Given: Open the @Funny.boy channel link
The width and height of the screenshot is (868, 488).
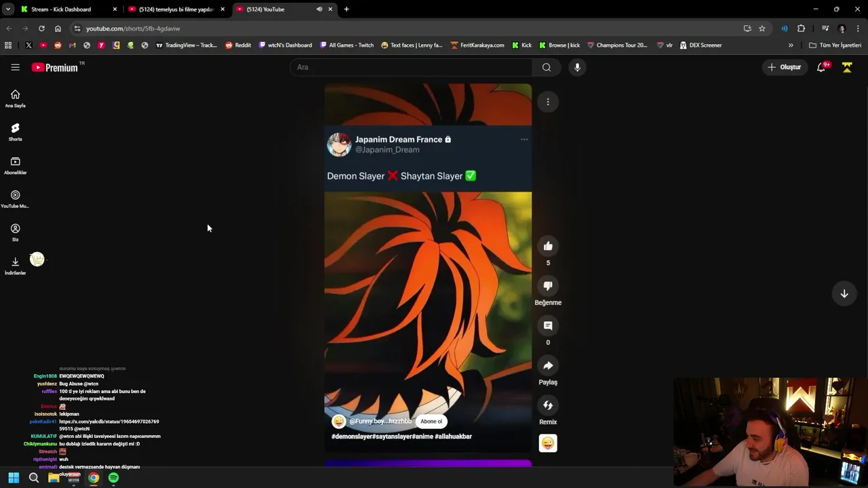Looking at the screenshot, I should pos(380,422).
